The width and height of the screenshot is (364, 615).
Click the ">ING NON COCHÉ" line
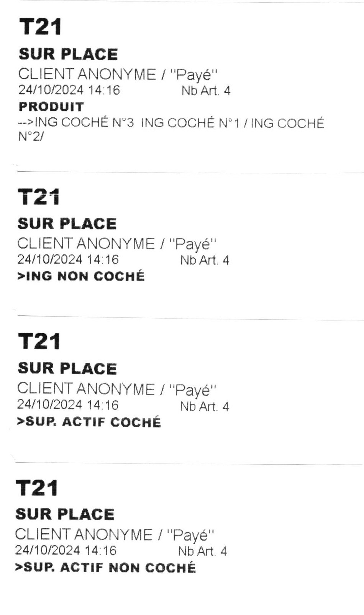(81, 276)
